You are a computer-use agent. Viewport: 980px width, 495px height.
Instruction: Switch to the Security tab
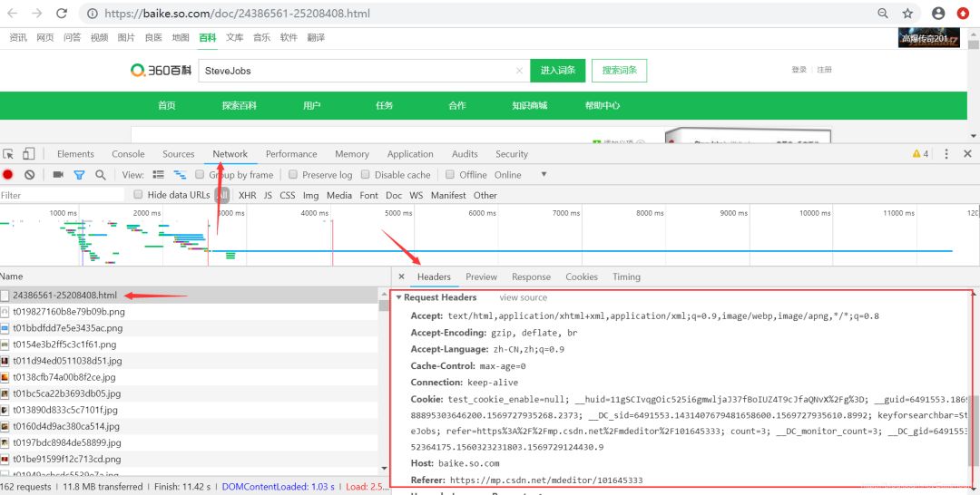pyautogui.click(x=512, y=154)
